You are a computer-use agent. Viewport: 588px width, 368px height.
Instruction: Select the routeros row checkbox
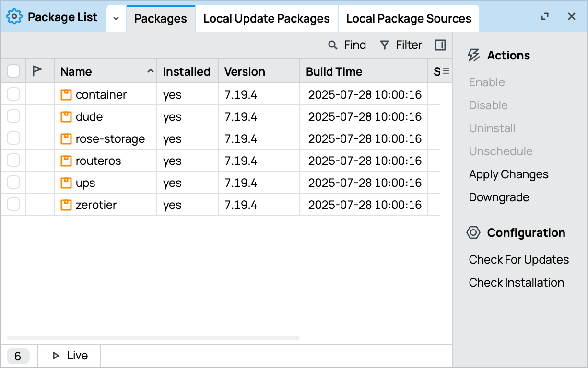tap(13, 161)
